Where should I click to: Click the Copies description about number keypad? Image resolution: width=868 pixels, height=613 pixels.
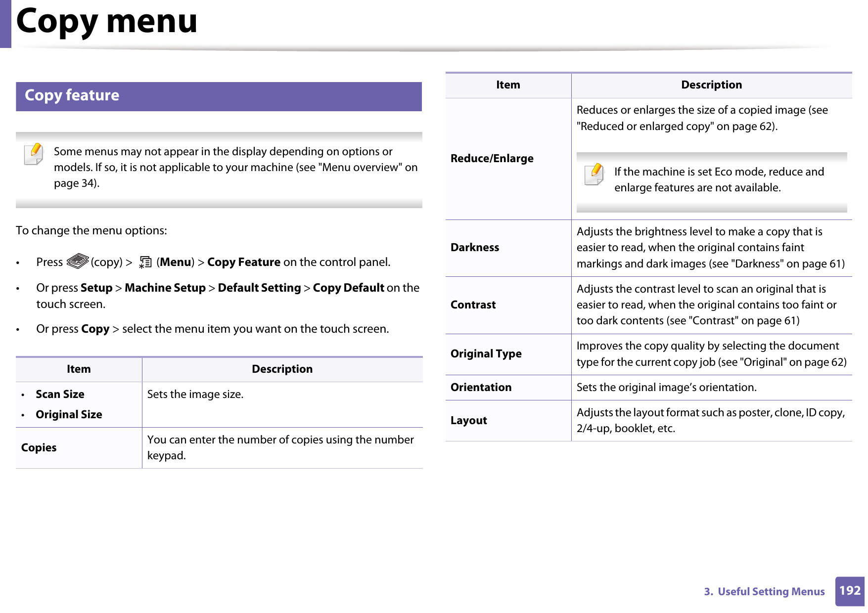coord(280,447)
